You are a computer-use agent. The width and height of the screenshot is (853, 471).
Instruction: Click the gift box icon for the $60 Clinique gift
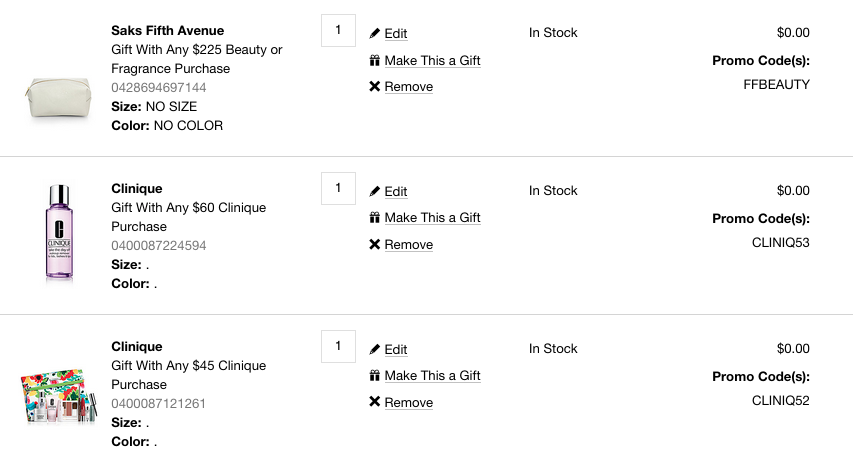point(374,218)
